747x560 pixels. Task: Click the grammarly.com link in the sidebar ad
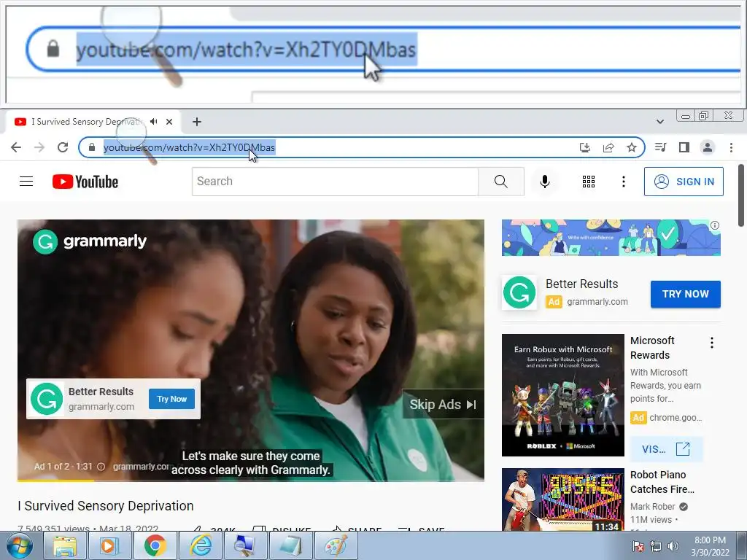coord(597,302)
